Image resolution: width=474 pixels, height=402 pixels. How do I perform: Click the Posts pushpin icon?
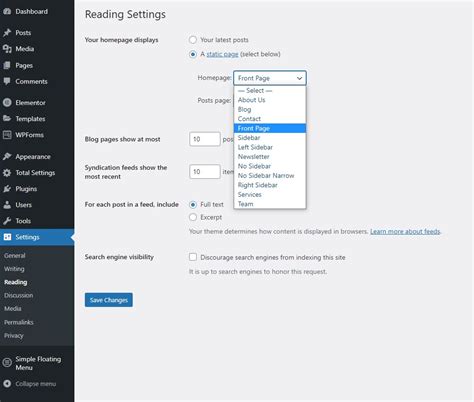pos(7,33)
